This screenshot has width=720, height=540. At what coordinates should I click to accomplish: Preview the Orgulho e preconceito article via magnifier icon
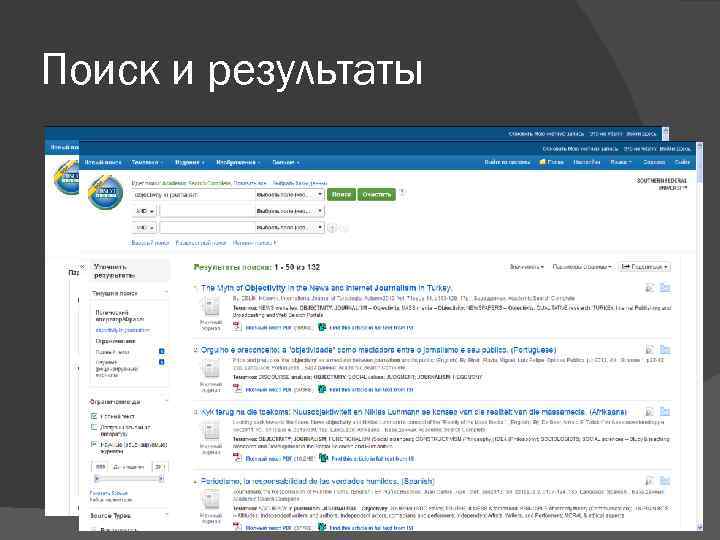click(649, 350)
